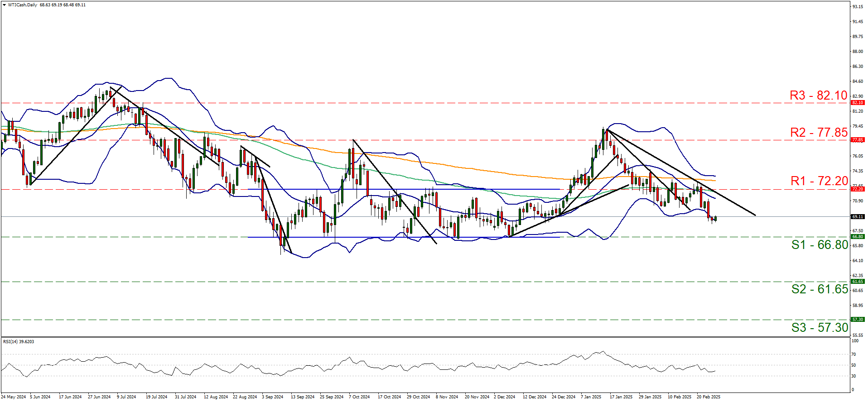Select the S2 - 61.65 support label
The image size is (868, 402).
click(819, 289)
